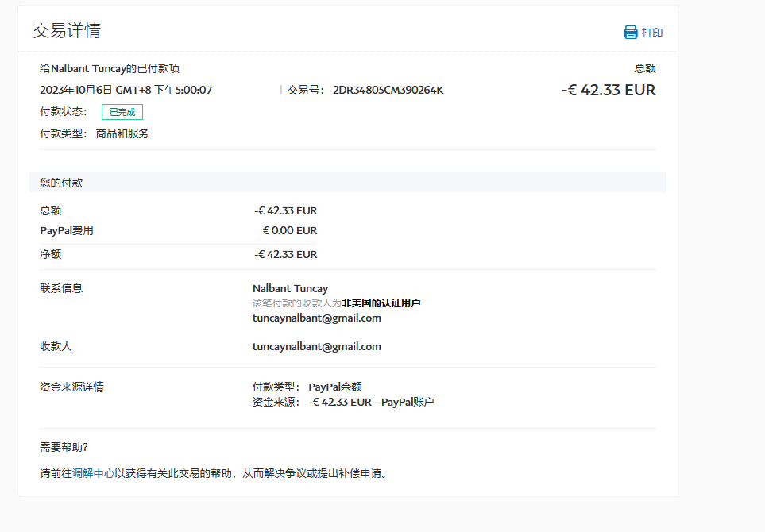Click the PayPal余额 payment type text
Screen dimensions: 765x532
[x=335, y=387]
